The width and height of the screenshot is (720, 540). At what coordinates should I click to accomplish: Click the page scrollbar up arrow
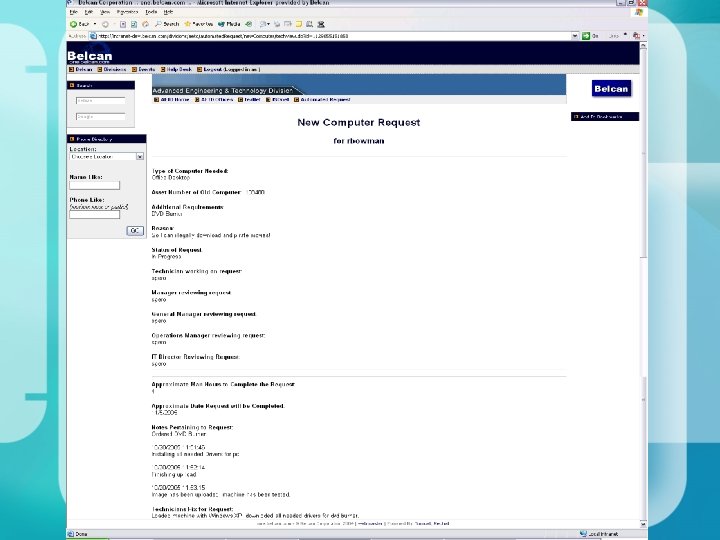pos(643,45)
